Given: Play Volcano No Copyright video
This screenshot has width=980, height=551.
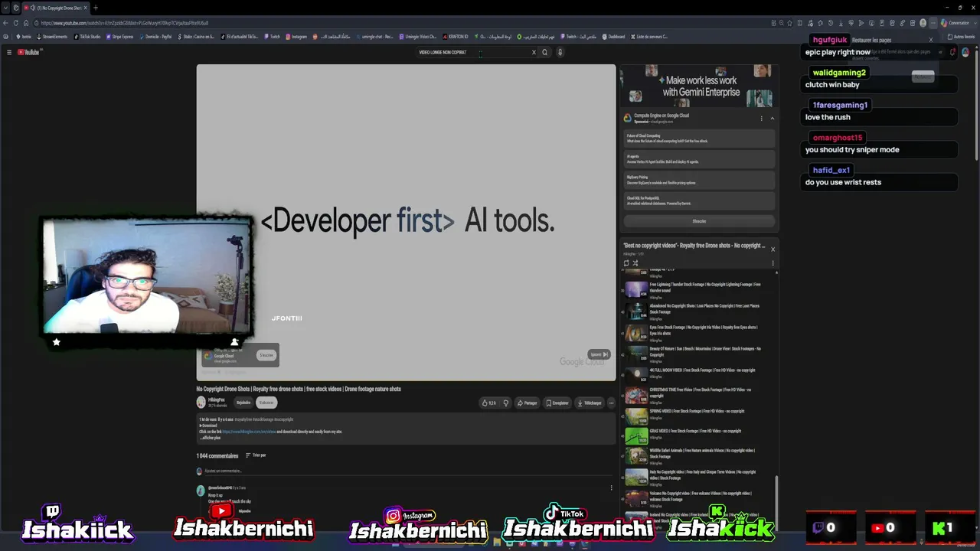Looking at the screenshot, I should [698, 498].
